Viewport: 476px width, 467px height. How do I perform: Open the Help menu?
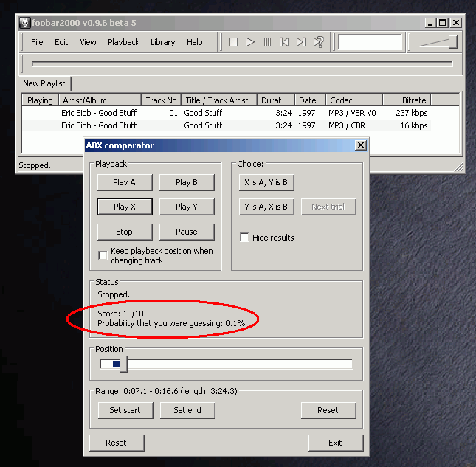pos(195,42)
